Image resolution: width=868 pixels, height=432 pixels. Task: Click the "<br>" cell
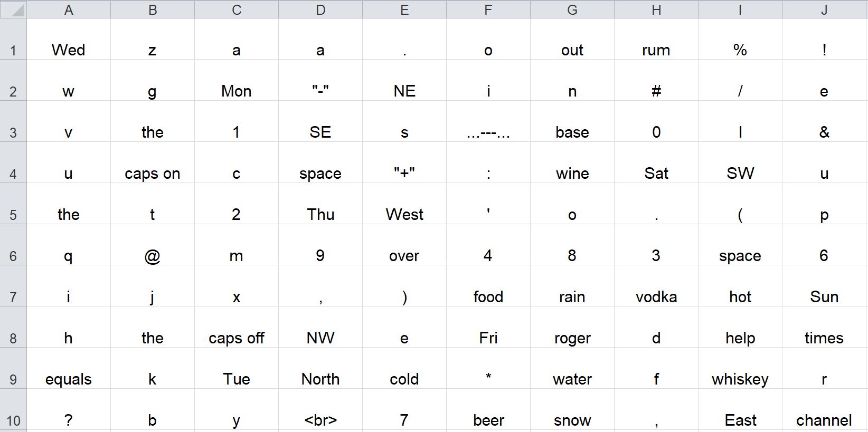pos(320,410)
